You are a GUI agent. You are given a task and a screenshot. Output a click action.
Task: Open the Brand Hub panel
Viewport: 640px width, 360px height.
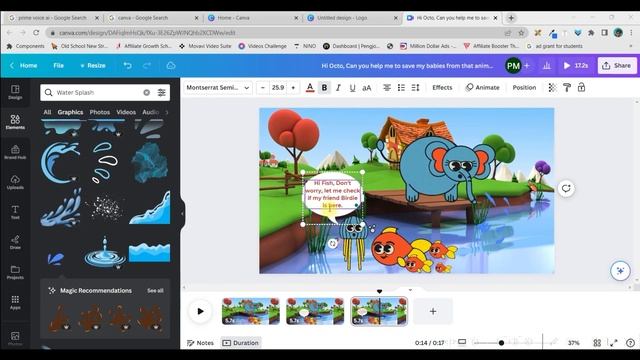point(15,152)
